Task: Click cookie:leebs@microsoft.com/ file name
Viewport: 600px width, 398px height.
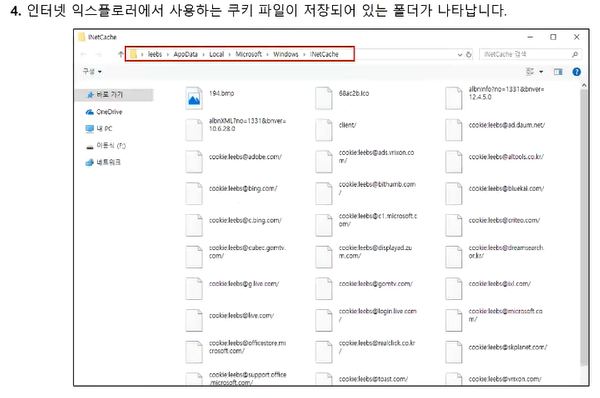Action: pos(506,315)
